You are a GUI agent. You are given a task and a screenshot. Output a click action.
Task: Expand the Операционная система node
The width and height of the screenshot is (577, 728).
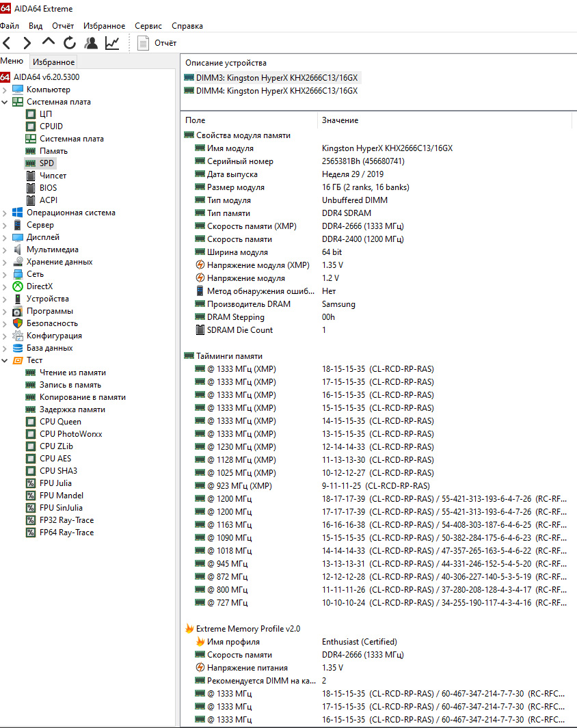[x=5, y=213]
